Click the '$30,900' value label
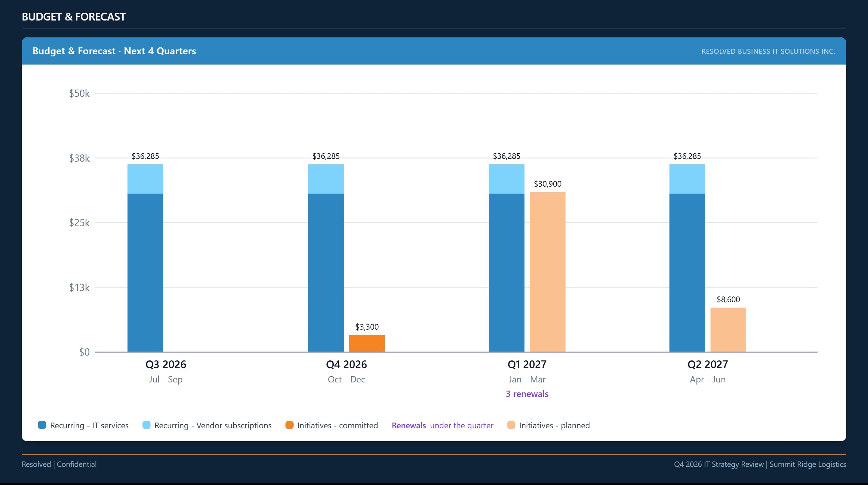868x485 pixels. pyautogui.click(x=548, y=184)
